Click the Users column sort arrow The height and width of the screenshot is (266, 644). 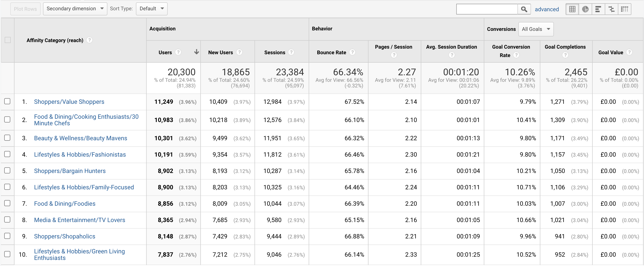(197, 52)
